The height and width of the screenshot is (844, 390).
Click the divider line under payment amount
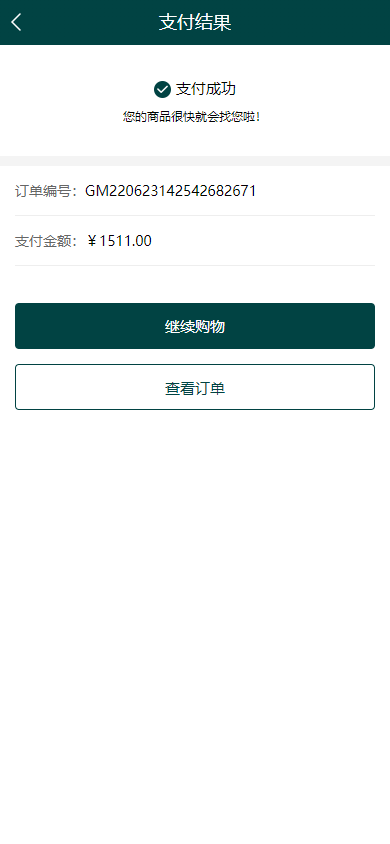[x=195, y=265]
